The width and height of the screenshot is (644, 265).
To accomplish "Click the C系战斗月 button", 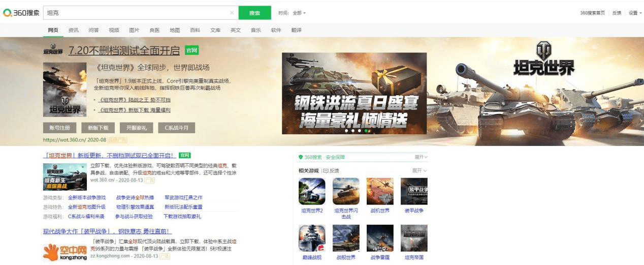I will point(176,128).
